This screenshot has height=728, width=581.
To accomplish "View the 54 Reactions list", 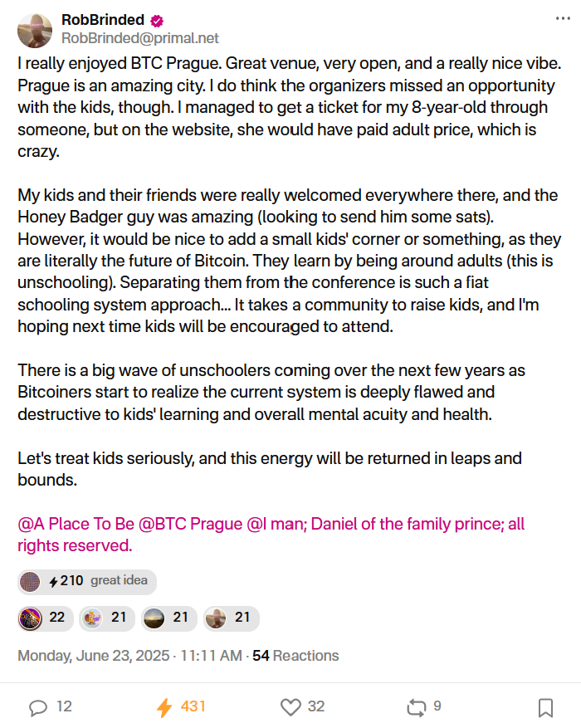I will [x=295, y=656].
